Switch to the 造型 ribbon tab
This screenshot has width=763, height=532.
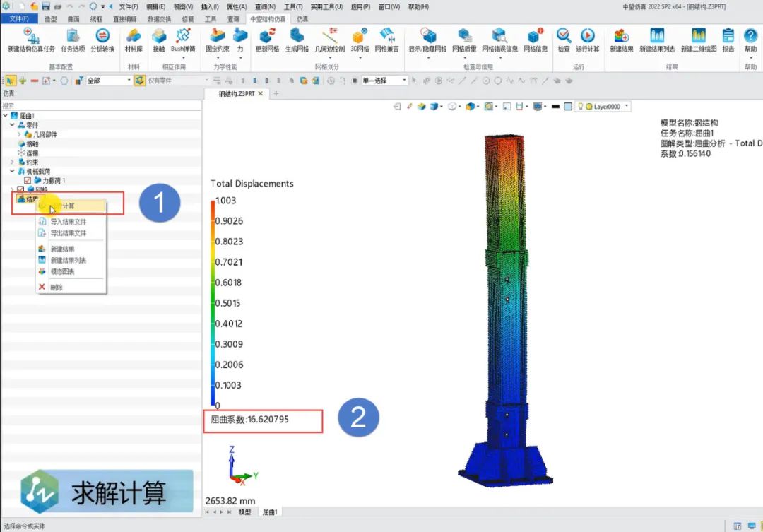[x=50, y=18]
